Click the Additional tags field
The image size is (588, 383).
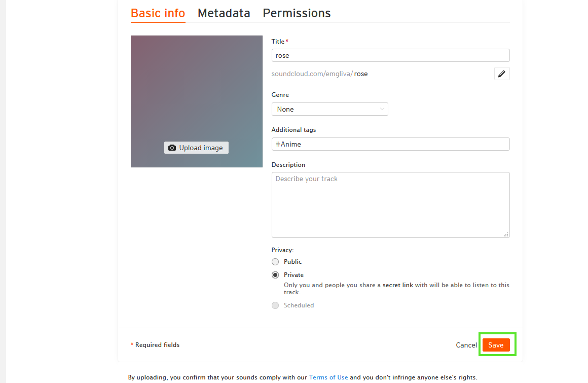click(390, 144)
